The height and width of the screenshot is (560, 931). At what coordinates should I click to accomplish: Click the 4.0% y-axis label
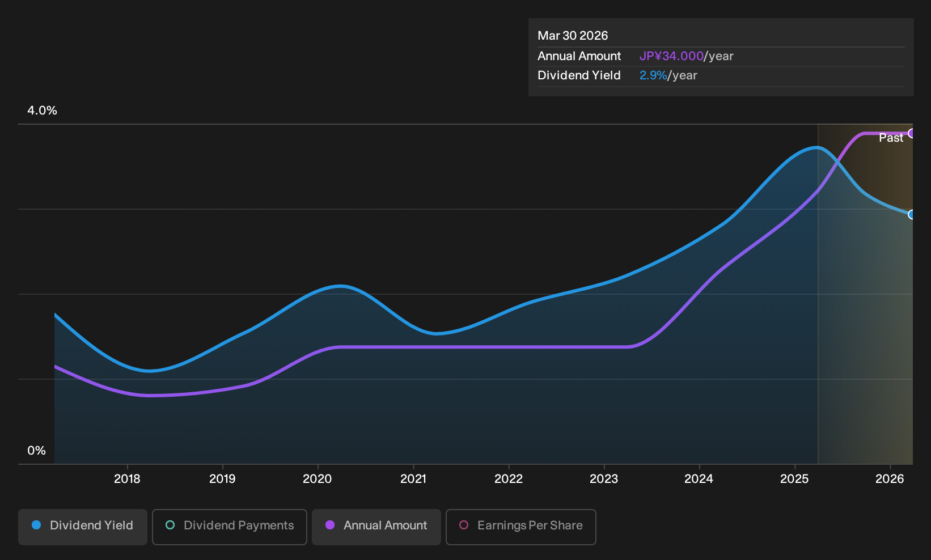pos(42,111)
